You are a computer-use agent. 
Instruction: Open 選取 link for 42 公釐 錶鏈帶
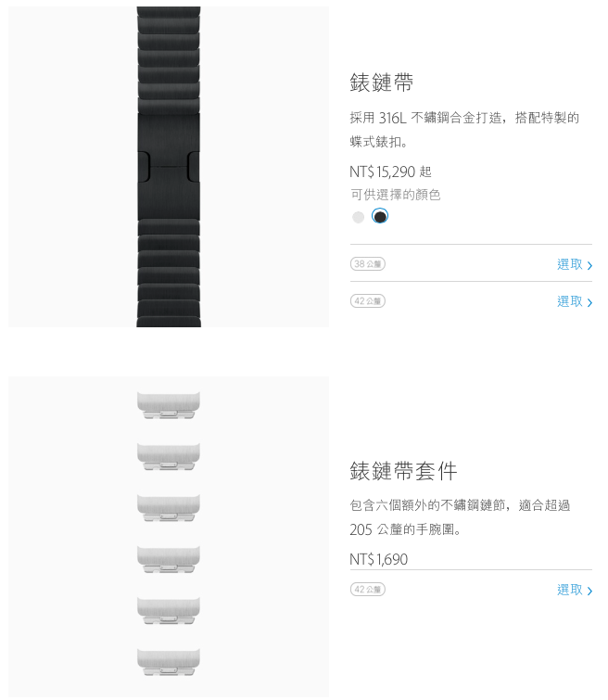pos(570,301)
